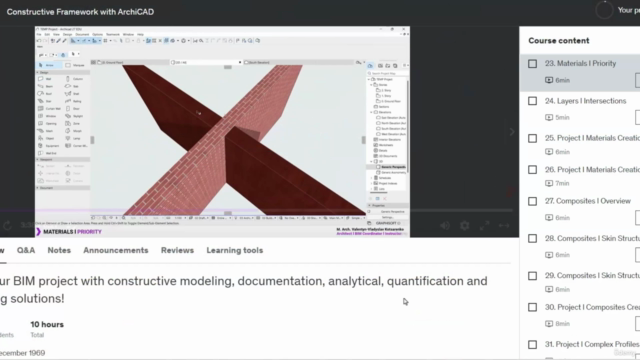Select the Opening tool
The height and width of the screenshot is (360, 640).
pyautogui.click(x=47, y=123)
